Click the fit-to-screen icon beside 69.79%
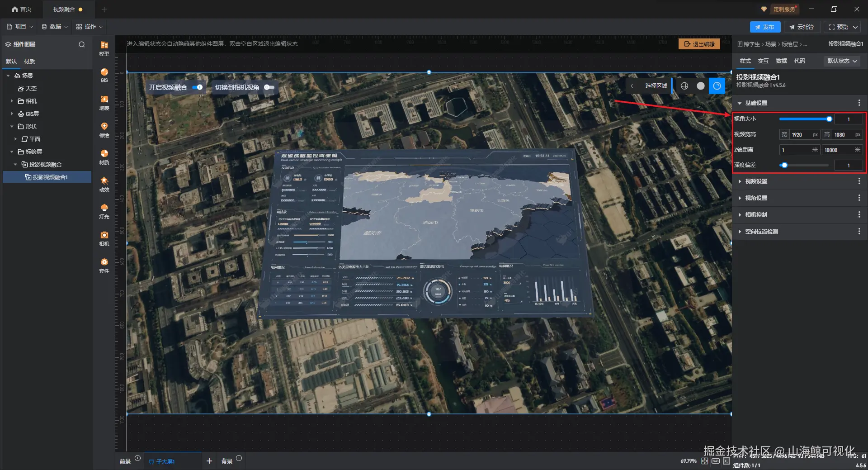 [705, 461]
